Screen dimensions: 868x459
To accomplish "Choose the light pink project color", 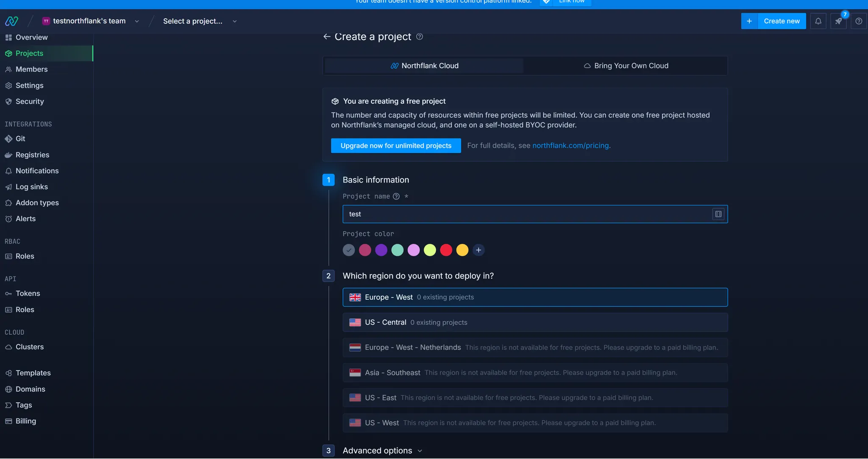I will (x=414, y=250).
